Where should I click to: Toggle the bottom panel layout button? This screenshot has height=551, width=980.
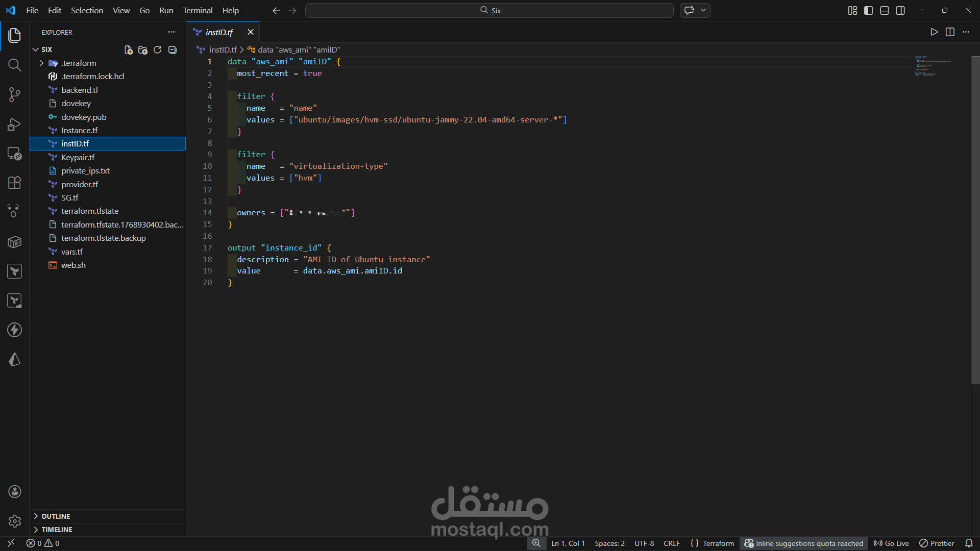pyautogui.click(x=885, y=10)
